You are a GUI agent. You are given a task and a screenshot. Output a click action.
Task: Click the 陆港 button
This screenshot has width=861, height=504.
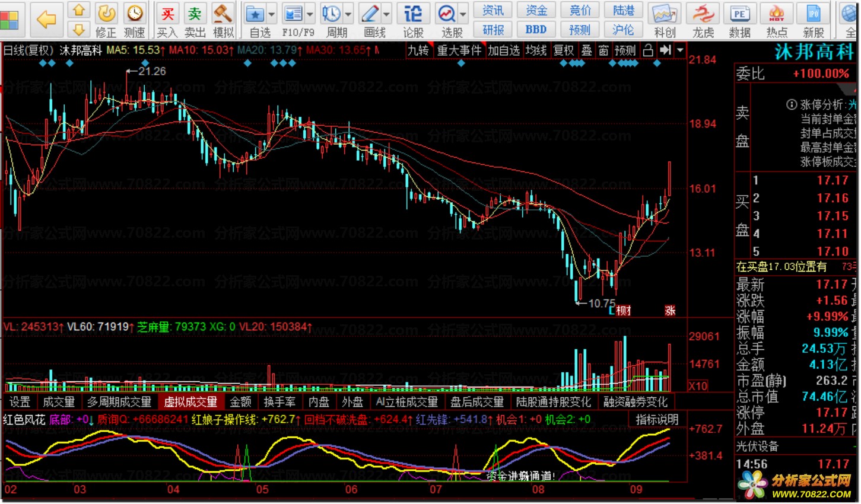coord(623,10)
